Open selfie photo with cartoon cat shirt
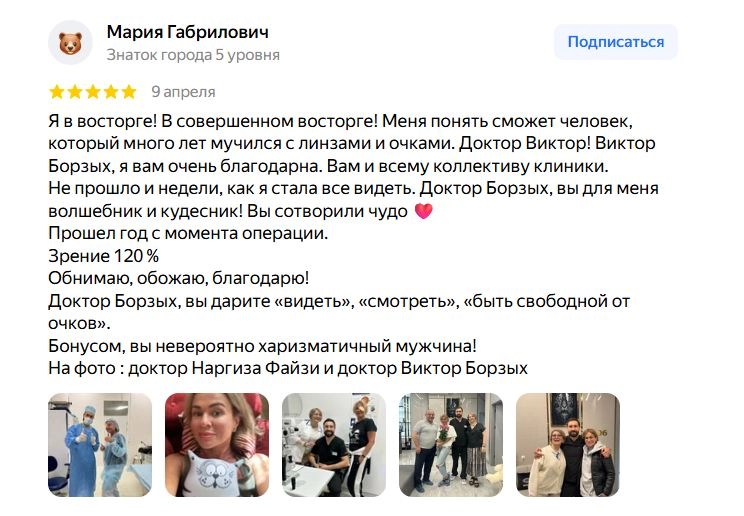The width and height of the screenshot is (744, 516). (217, 445)
